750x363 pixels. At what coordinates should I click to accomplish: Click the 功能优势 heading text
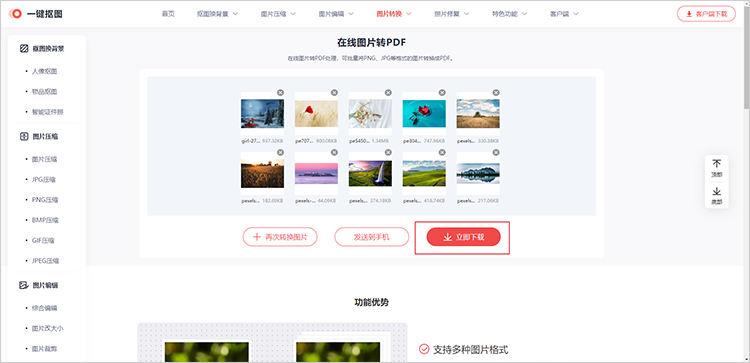371,302
